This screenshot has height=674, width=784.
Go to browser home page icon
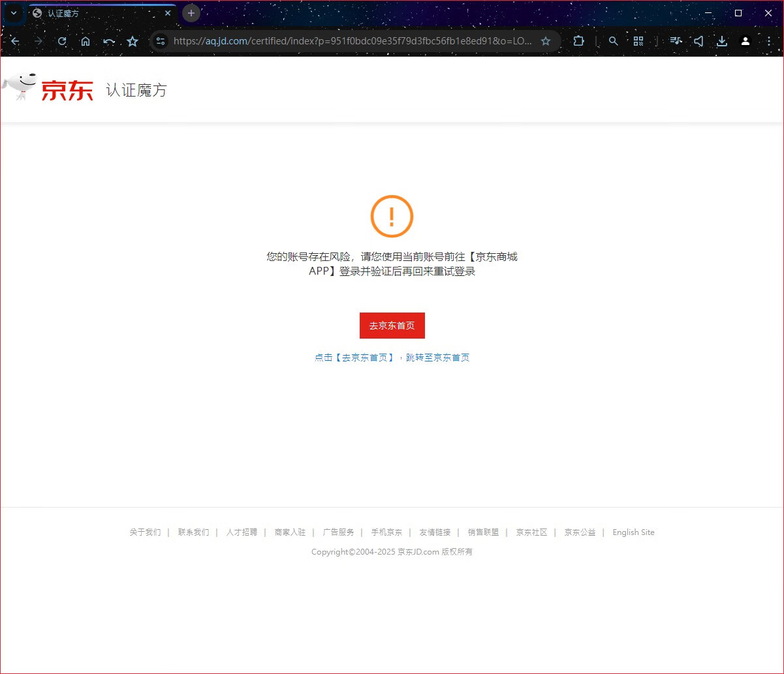(86, 41)
